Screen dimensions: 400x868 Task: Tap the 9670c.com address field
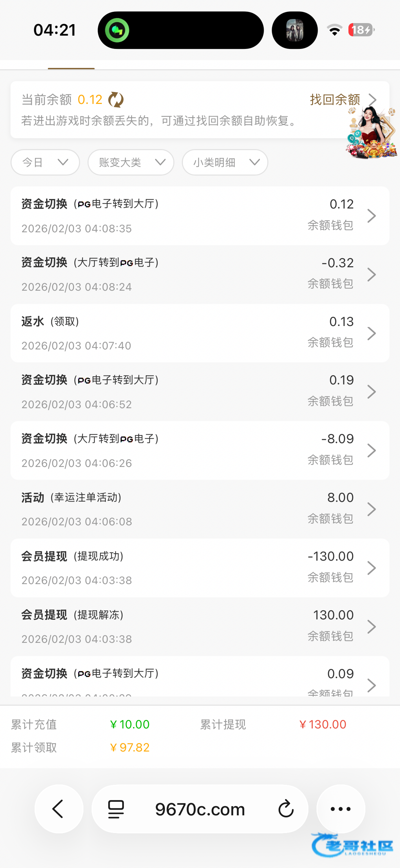[200, 809]
